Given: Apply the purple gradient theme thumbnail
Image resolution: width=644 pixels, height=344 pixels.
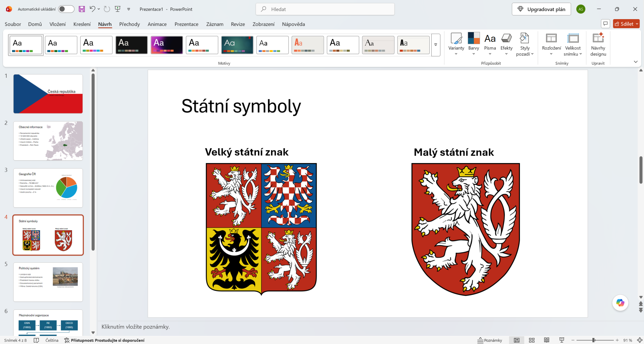Looking at the screenshot, I should pos(167,45).
